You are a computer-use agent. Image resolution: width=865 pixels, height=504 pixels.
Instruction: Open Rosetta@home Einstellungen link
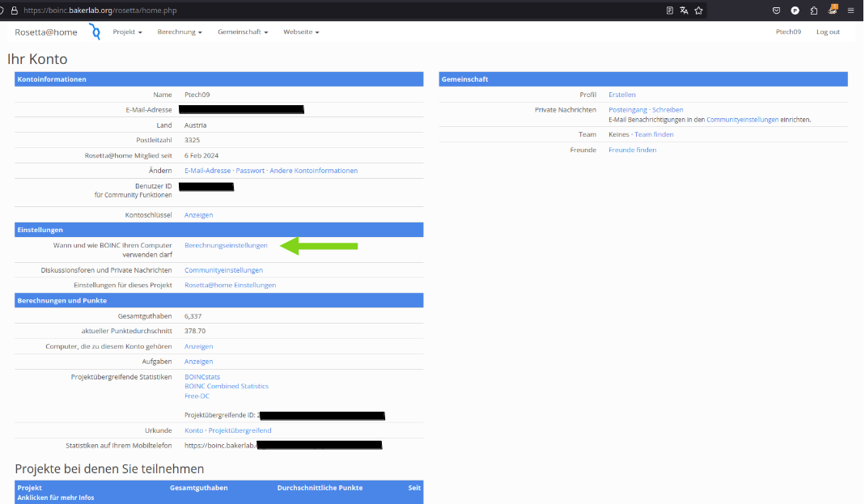pyautogui.click(x=230, y=285)
